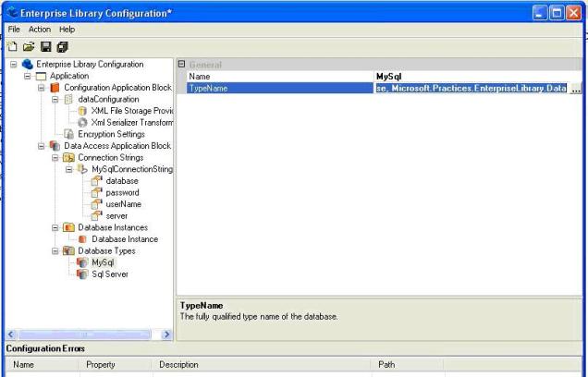Screen dimensions: 588x377
Task: Click the Property column header in Configuration Errors
Action: [116, 365]
